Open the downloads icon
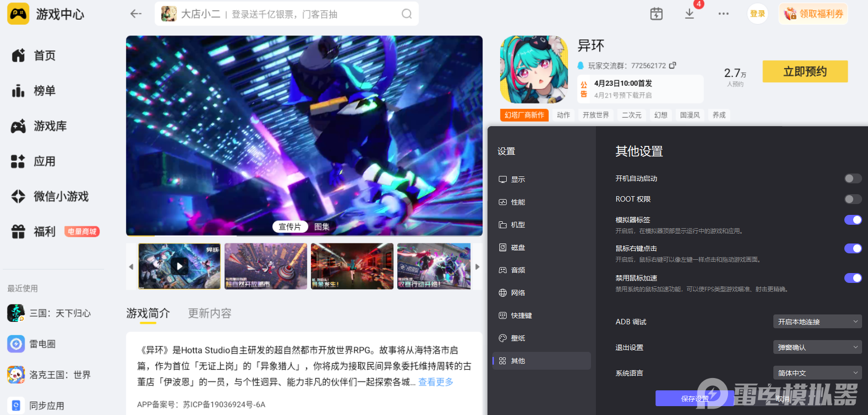Screen dimensions: 868x415 [x=690, y=14]
